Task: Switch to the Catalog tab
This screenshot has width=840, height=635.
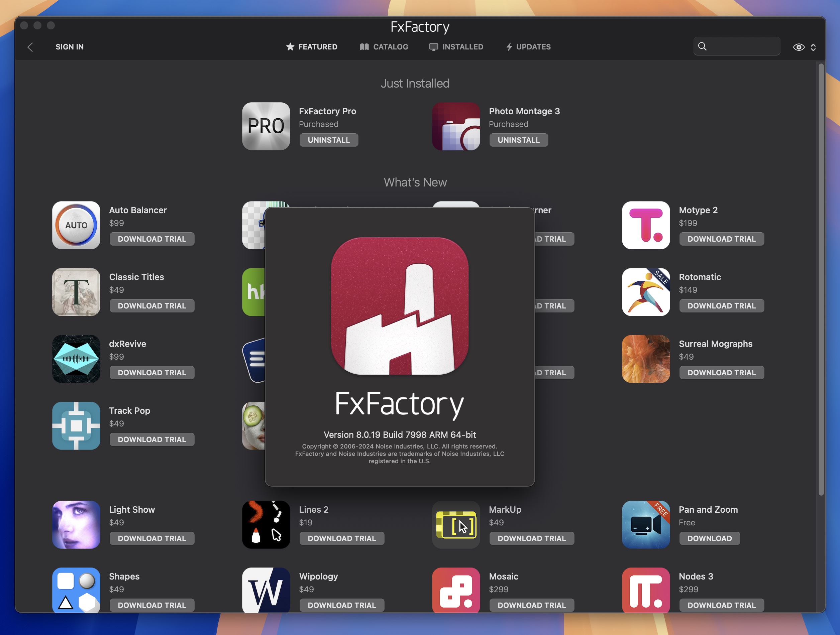Action: [x=384, y=47]
